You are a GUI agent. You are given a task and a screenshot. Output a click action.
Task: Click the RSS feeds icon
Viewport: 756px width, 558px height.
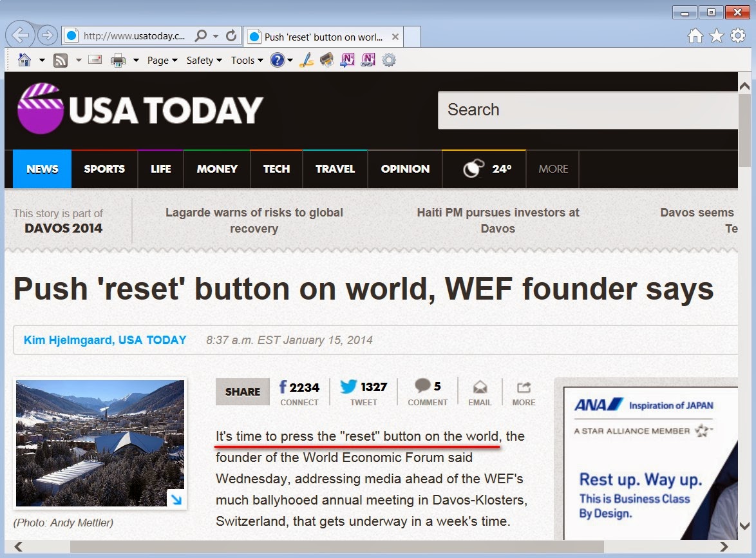click(x=61, y=61)
